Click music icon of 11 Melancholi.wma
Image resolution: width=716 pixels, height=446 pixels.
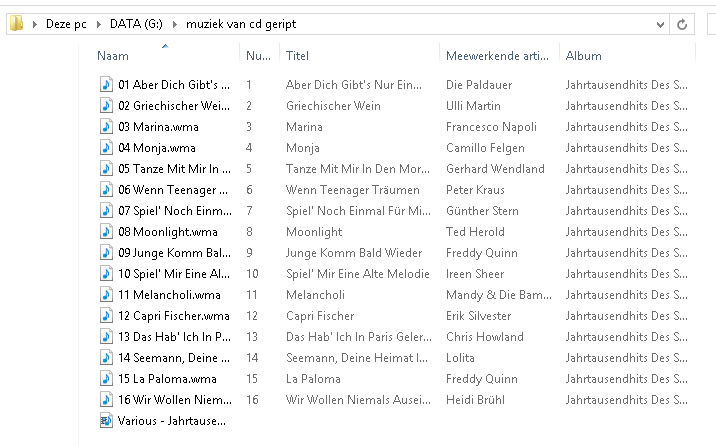point(106,294)
